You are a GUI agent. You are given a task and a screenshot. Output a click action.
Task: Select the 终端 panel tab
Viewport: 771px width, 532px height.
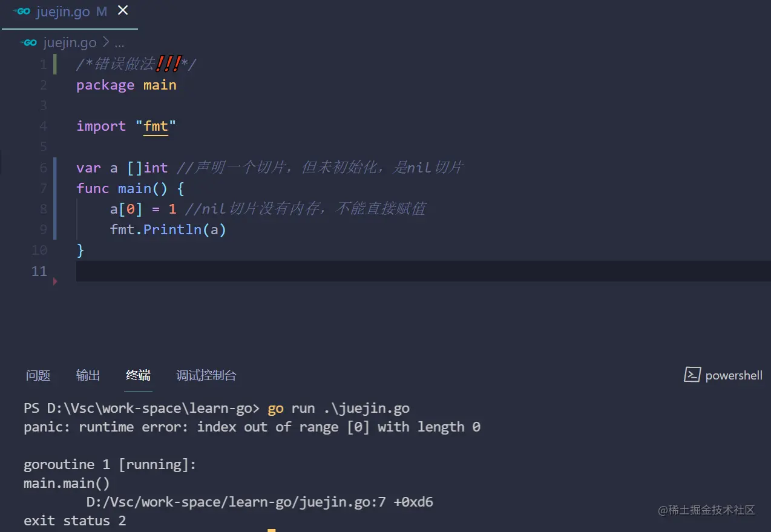click(138, 375)
